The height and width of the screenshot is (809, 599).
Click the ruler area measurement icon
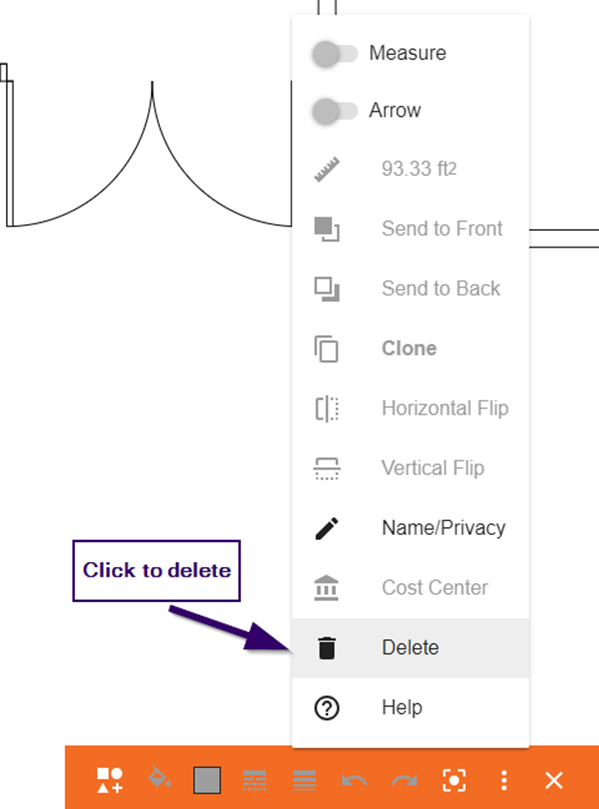pyautogui.click(x=327, y=169)
